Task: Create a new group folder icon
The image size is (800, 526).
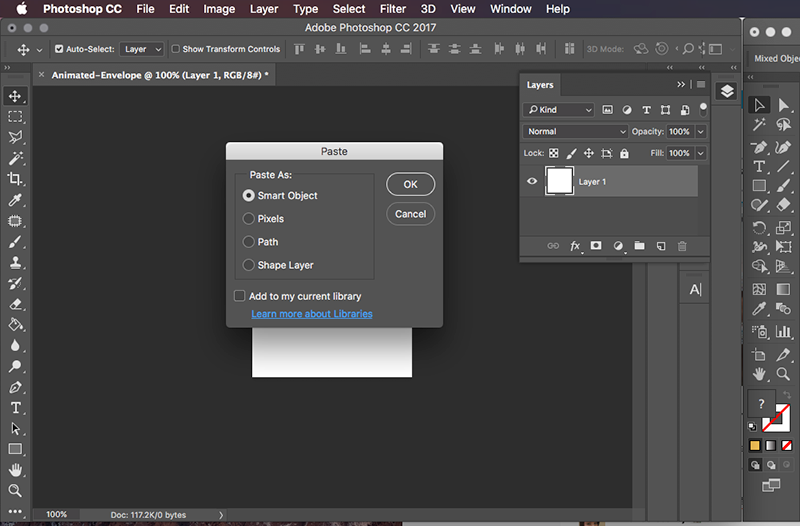Action: click(639, 246)
